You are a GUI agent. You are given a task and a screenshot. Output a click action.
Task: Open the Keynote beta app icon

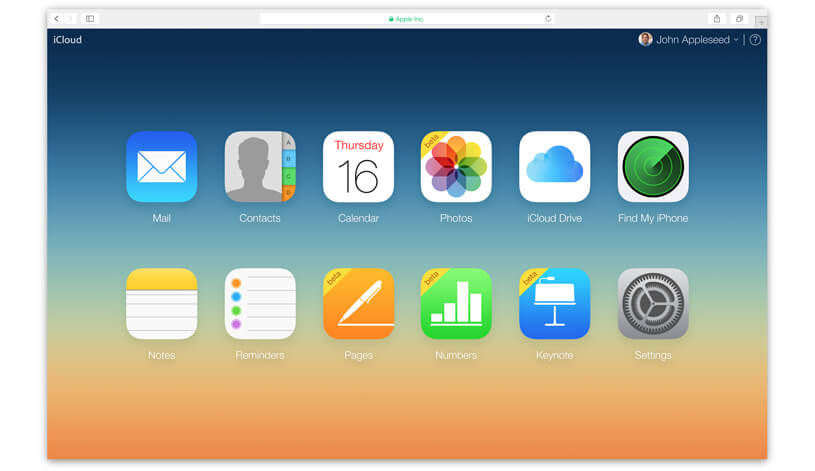[555, 304]
